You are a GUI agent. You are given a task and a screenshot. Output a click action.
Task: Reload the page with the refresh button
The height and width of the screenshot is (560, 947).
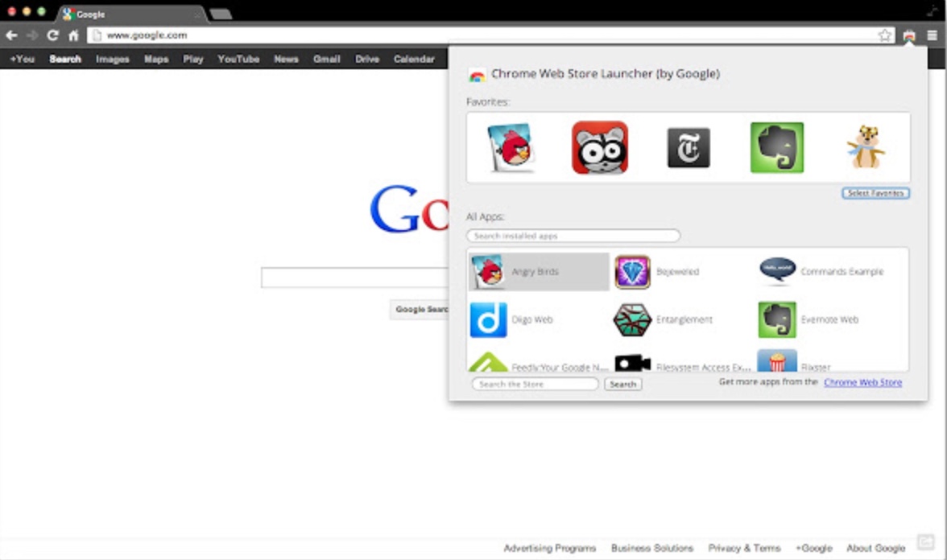pyautogui.click(x=53, y=35)
